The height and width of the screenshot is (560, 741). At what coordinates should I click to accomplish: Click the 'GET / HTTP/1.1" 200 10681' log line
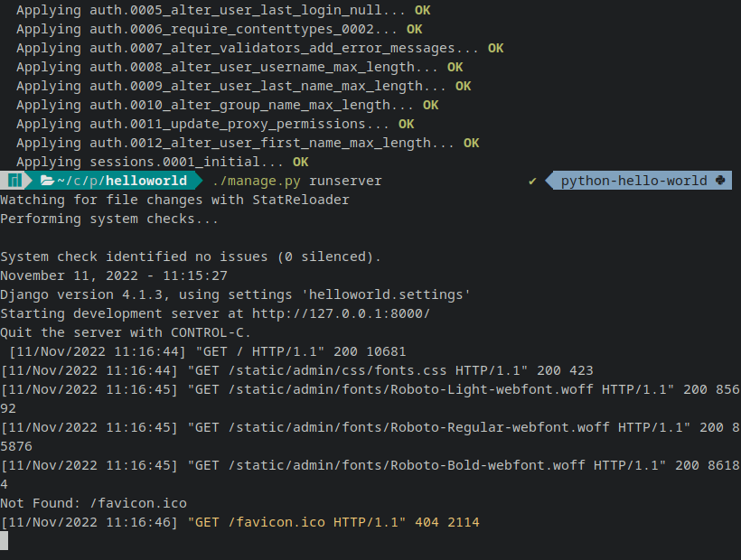(x=208, y=351)
